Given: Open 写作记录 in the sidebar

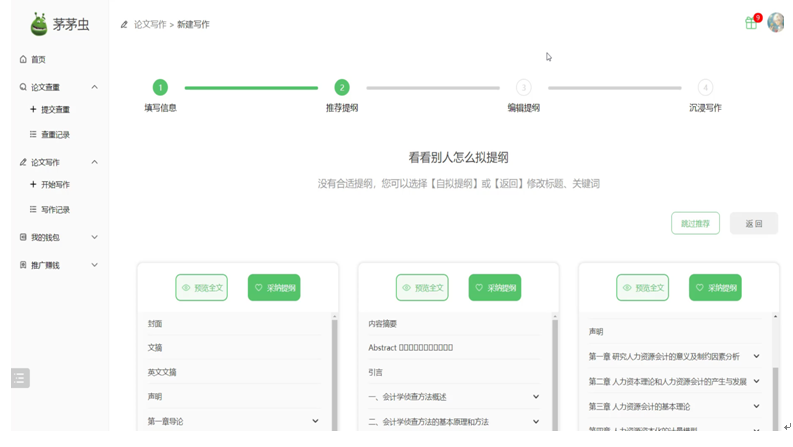Looking at the screenshot, I should click(x=55, y=210).
